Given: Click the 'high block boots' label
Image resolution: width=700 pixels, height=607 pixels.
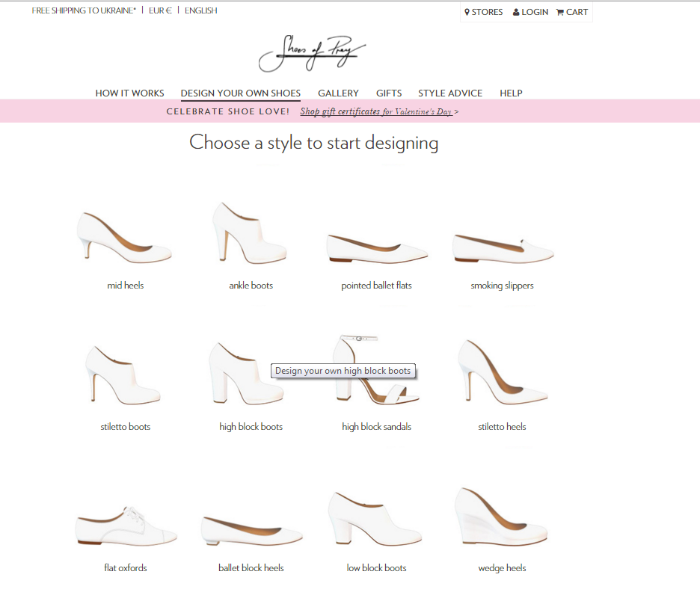Looking at the screenshot, I should coord(251,427).
